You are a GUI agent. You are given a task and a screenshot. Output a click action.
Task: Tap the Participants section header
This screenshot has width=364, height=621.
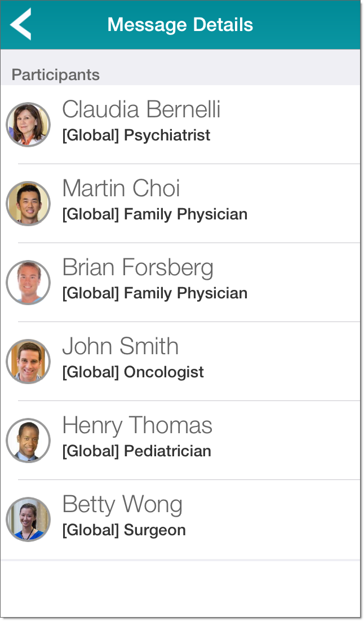(56, 74)
